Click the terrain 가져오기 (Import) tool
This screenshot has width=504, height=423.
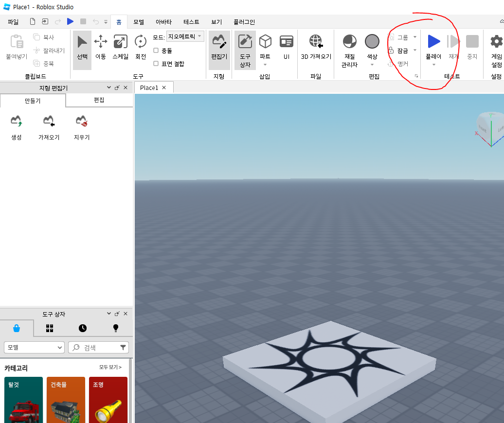click(x=49, y=128)
